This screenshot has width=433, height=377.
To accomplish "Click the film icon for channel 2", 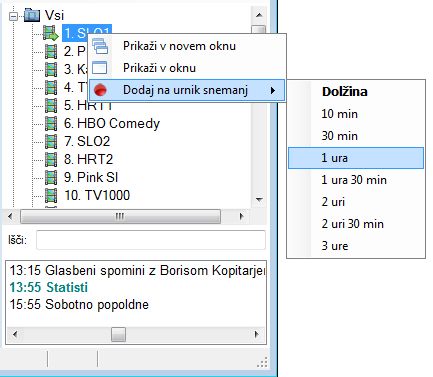I will tap(51, 51).
